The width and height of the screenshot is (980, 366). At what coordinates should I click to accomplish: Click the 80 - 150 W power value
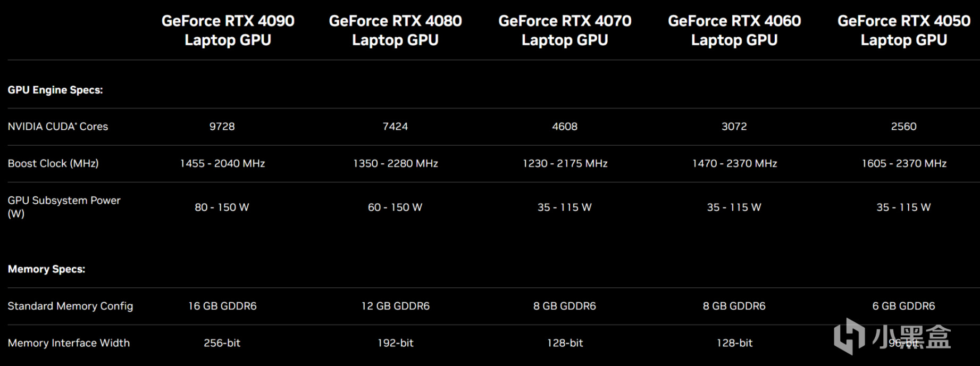222,207
